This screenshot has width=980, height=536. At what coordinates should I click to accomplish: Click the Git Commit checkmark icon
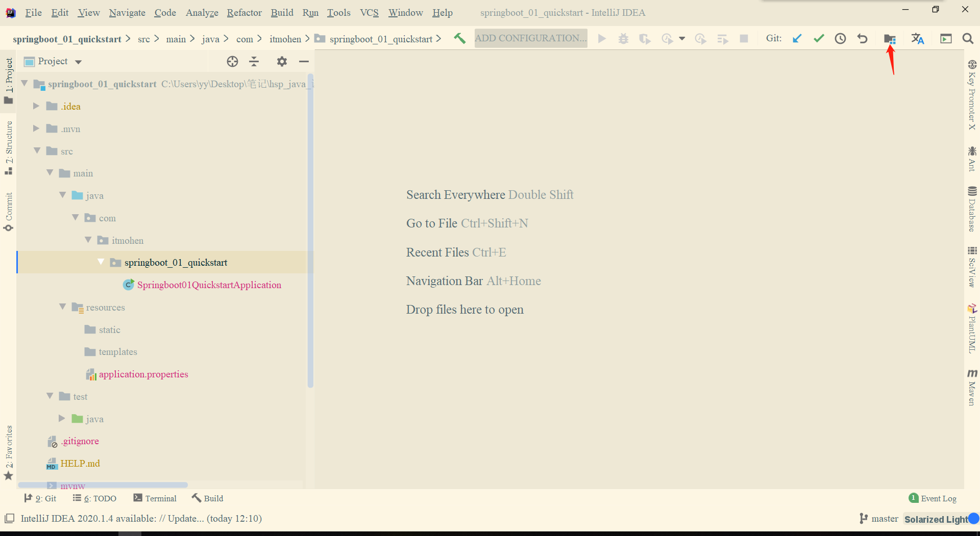(819, 39)
